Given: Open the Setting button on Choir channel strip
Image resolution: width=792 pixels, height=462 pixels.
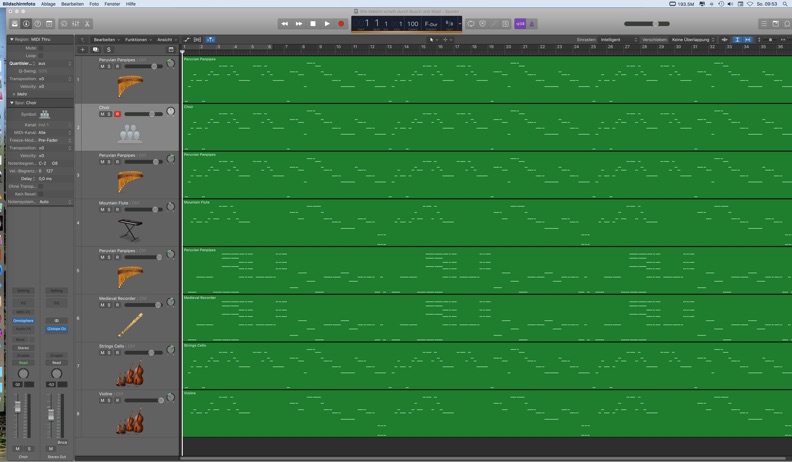Looking at the screenshot, I should (23, 291).
